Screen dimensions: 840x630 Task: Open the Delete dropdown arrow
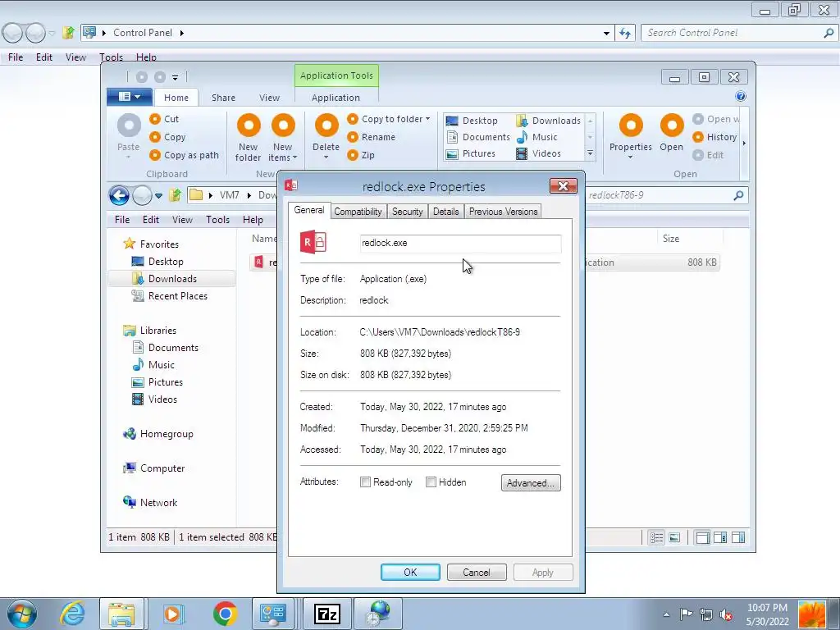[326, 157]
